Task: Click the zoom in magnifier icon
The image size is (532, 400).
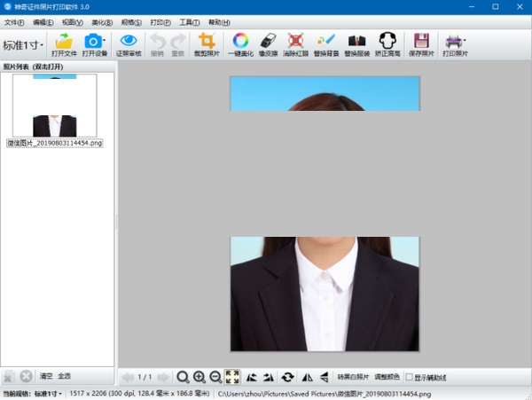Action: [199, 377]
